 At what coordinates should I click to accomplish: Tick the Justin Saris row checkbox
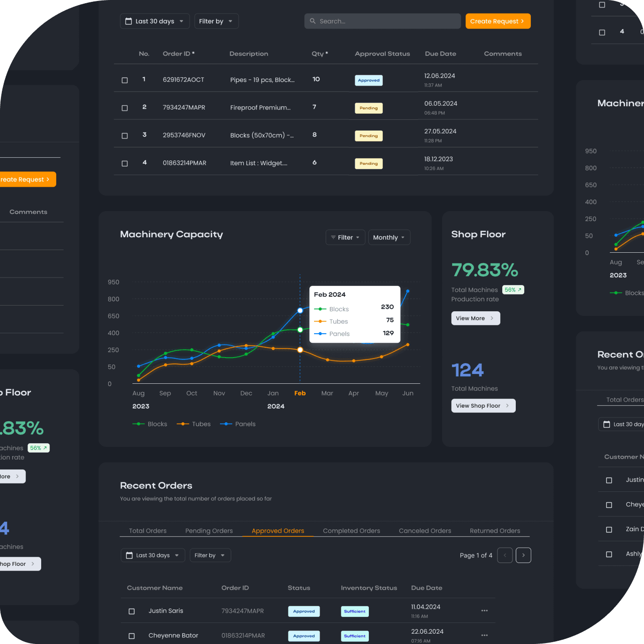pos(132,611)
